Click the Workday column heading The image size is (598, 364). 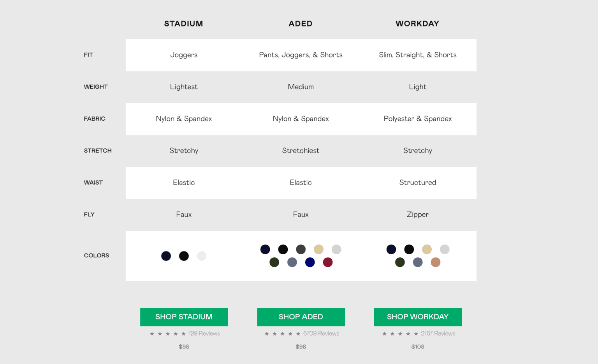click(417, 24)
